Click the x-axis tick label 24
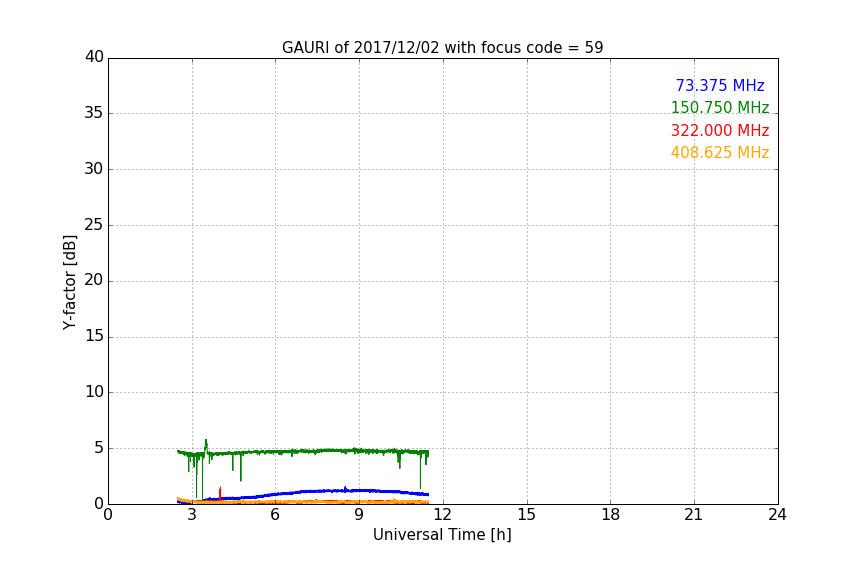 pos(777,515)
